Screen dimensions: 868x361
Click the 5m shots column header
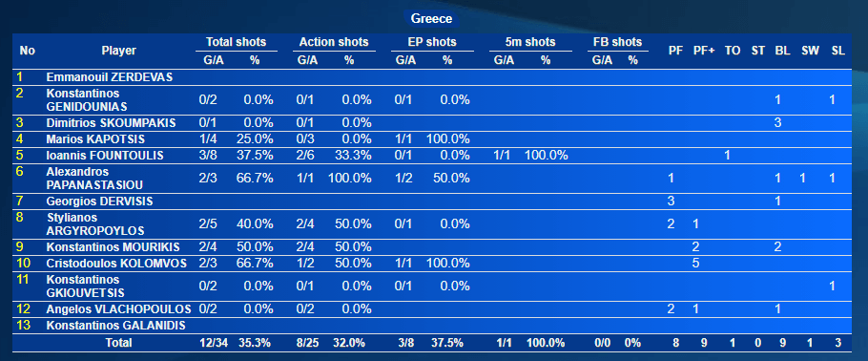529,42
